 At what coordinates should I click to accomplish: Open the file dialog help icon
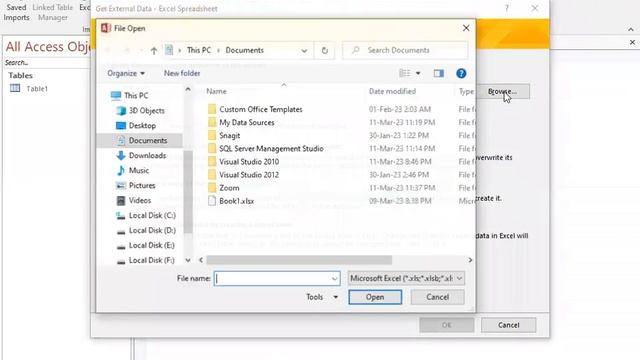click(461, 73)
